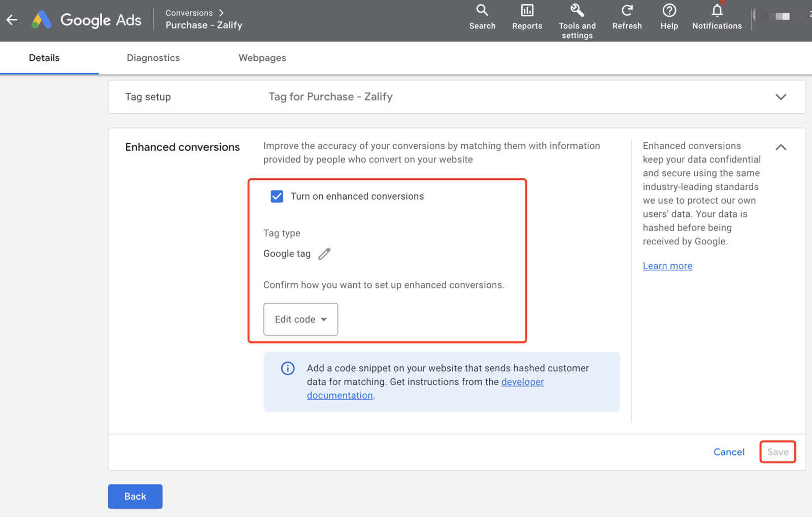
Task: Click the blue Back button
Action: pyautogui.click(x=135, y=496)
